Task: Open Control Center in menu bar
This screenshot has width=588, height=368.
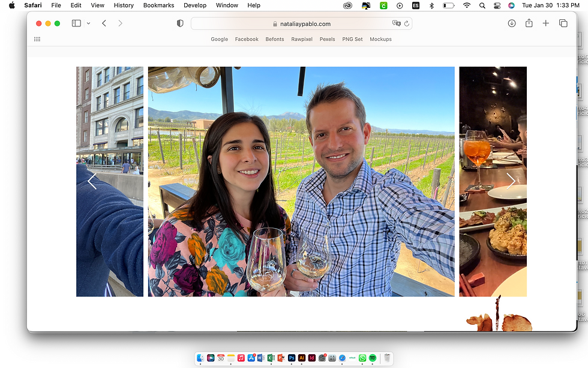Action: pyautogui.click(x=497, y=5)
